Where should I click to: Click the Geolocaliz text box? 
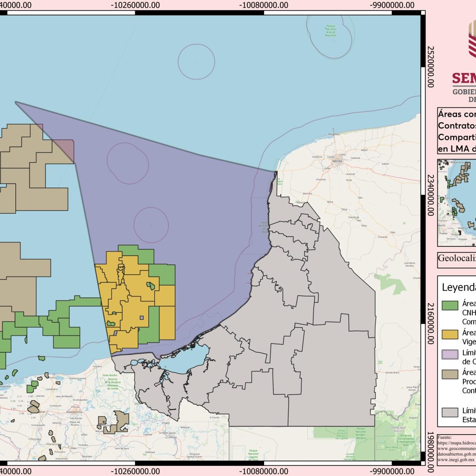(x=456, y=260)
